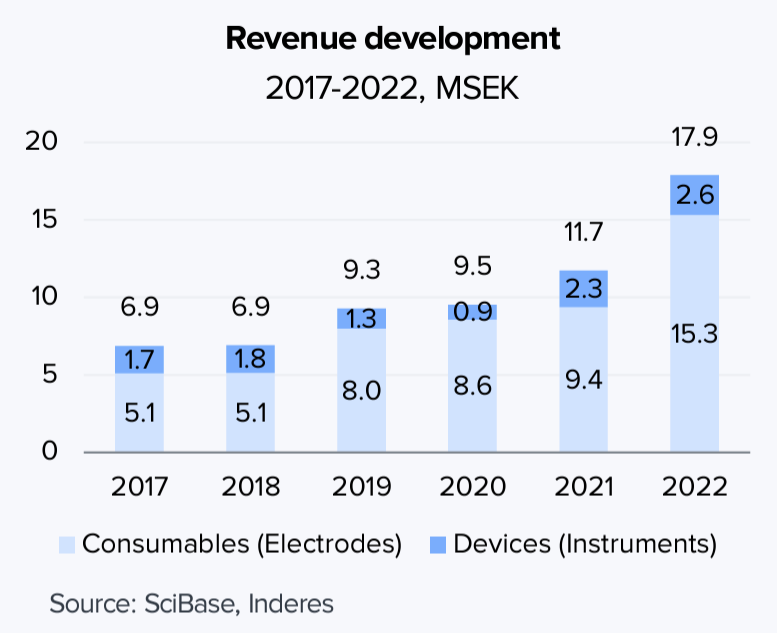Click the Source: SciBase, Inderes text

191,603
